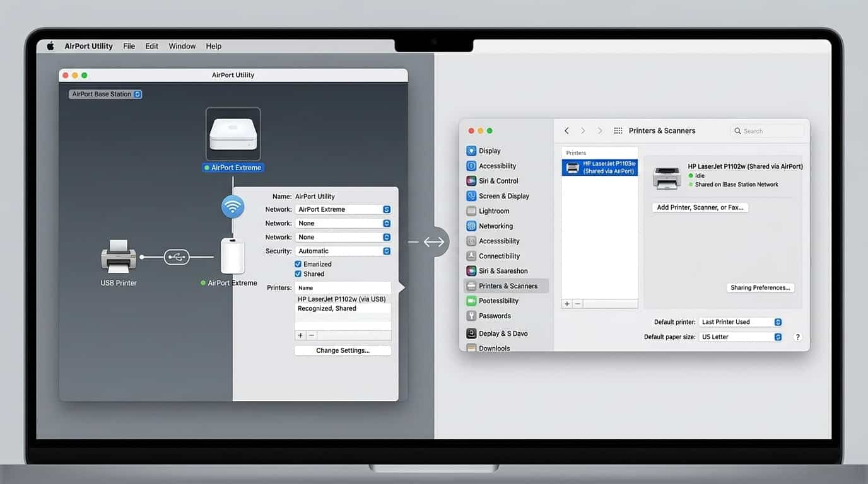Open the AirPort Utility app menu
The width and height of the screenshot is (868, 484).
coord(88,46)
